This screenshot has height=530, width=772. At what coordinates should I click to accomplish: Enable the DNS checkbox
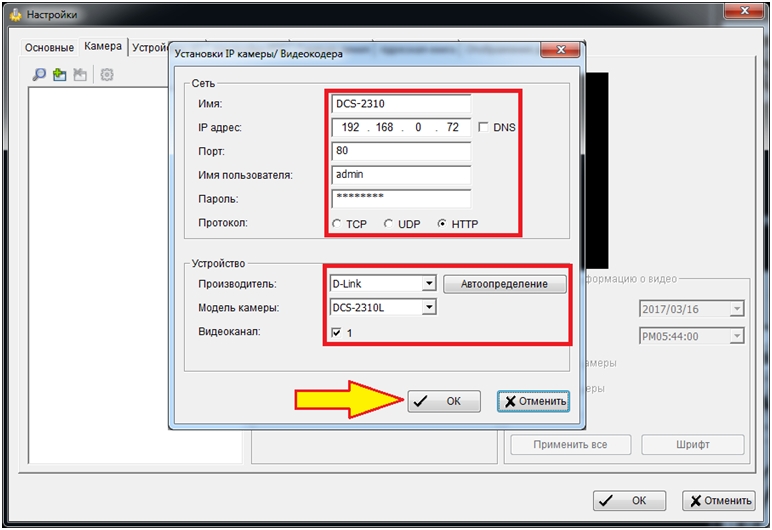[484, 128]
